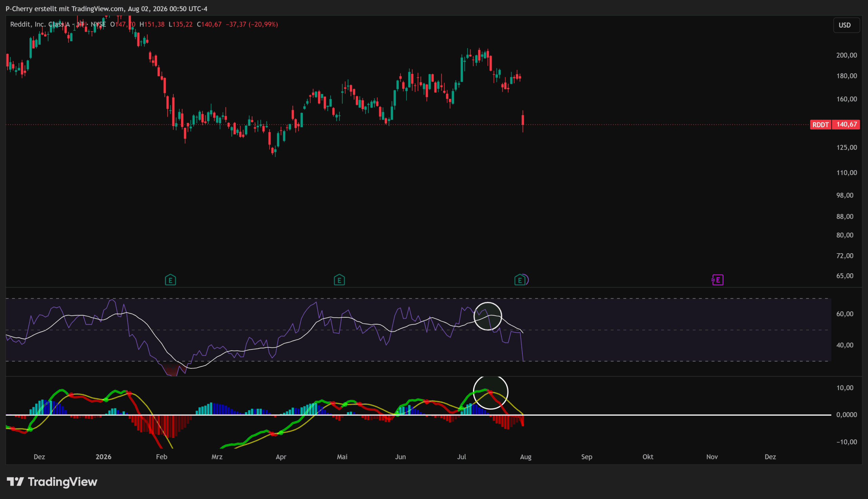Click the 65,00 price axis label
The width and height of the screenshot is (868, 499).
coord(845,276)
